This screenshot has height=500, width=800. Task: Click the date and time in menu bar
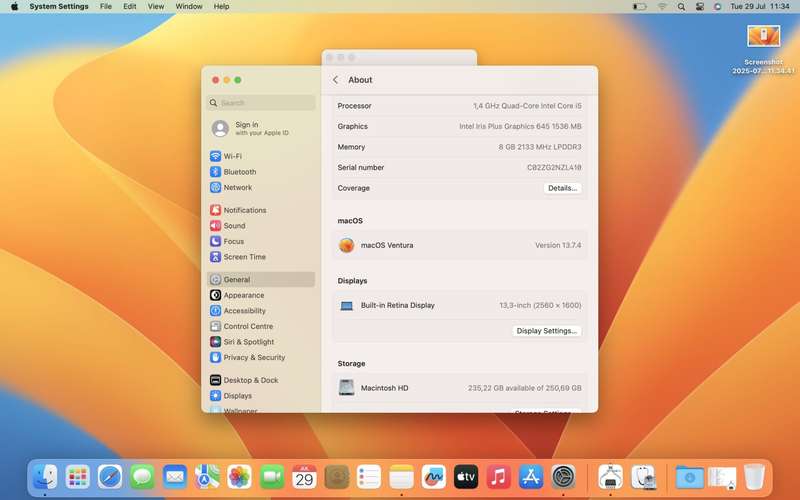[x=760, y=7]
